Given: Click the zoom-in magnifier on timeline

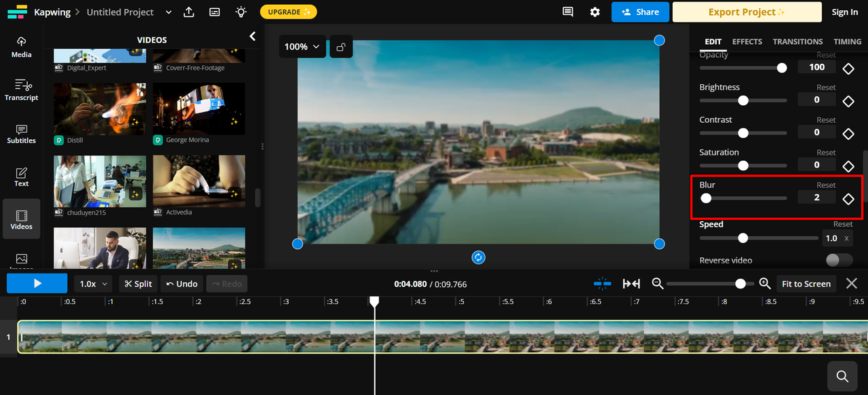Looking at the screenshot, I should [764, 284].
